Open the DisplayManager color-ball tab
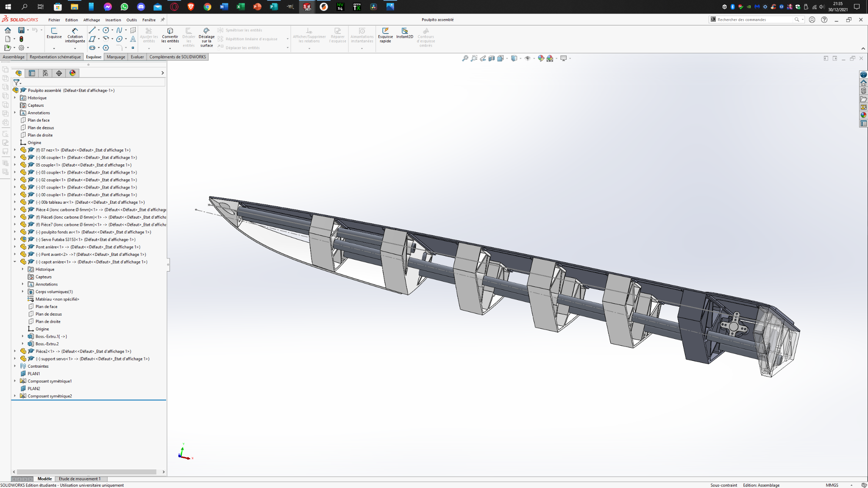868x488 pixels. tap(72, 73)
